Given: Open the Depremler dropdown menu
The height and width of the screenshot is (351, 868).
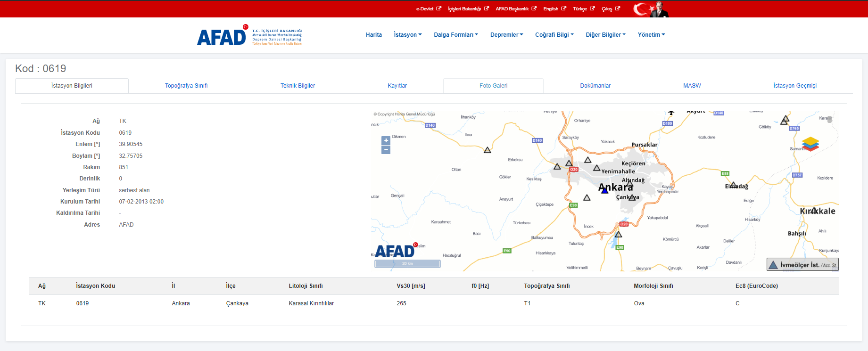Looking at the screenshot, I should click(507, 35).
